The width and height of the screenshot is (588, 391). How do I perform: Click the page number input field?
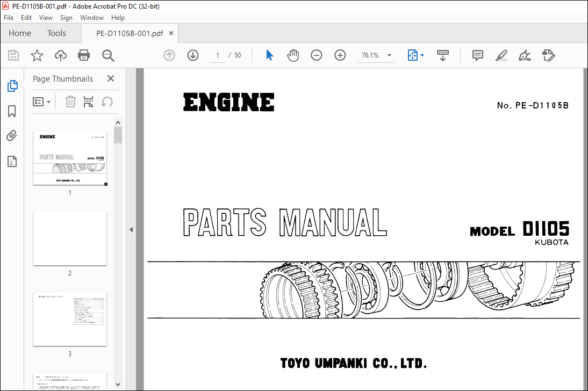point(218,55)
